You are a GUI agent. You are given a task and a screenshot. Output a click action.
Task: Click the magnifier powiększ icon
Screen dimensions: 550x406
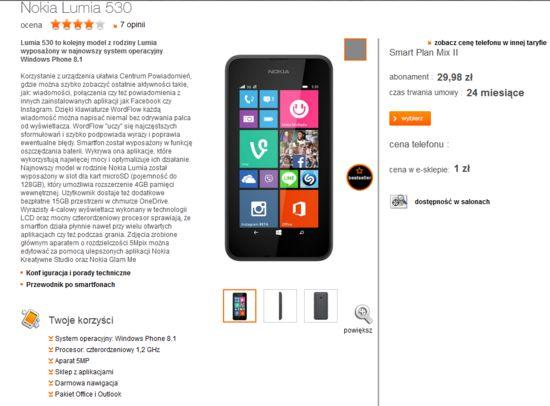(363, 314)
